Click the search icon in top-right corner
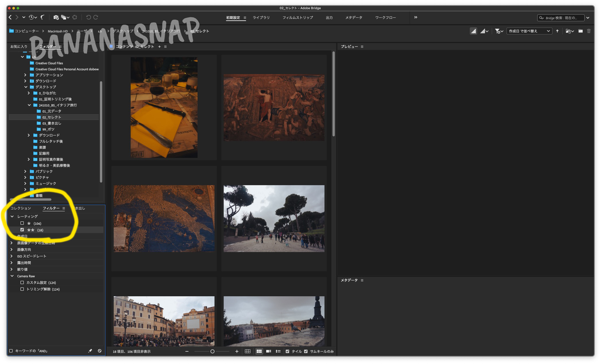 pyautogui.click(x=542, y=17)
